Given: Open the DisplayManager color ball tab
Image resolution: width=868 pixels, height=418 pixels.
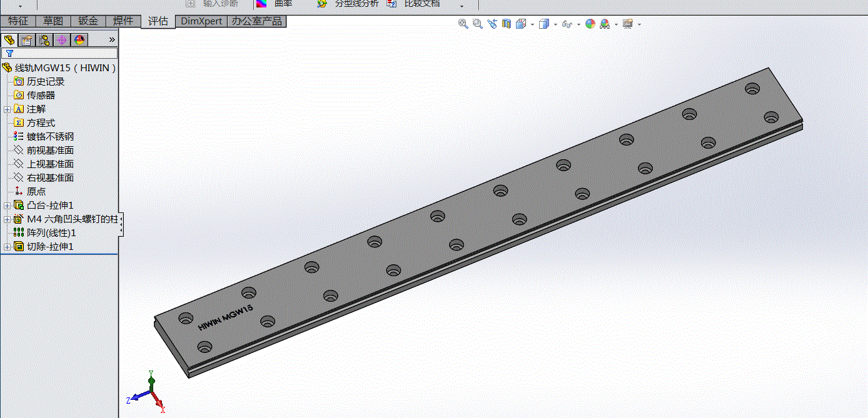Looking at the screenshot, I should 79,40.
